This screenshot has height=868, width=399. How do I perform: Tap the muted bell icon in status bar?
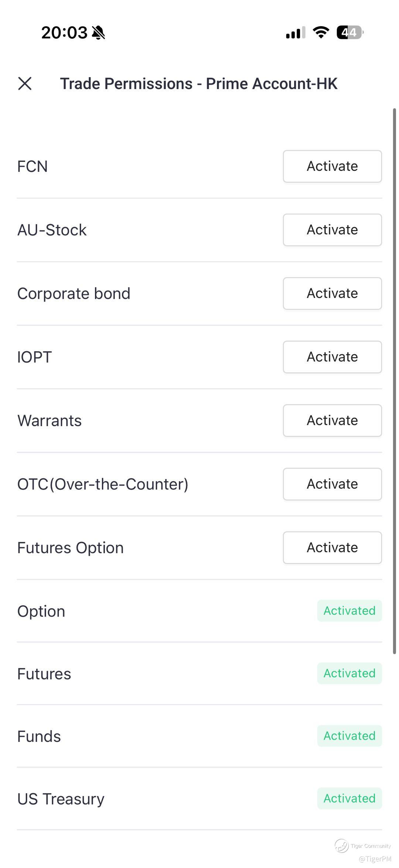[x=98, y=33]
